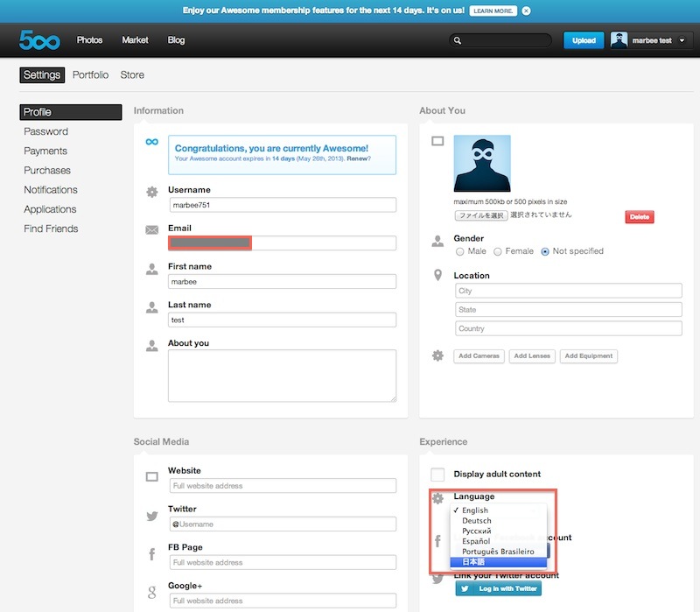Click the user avatar in header
The height and width of the screenshot is (612, 700).
pos(619,40)
